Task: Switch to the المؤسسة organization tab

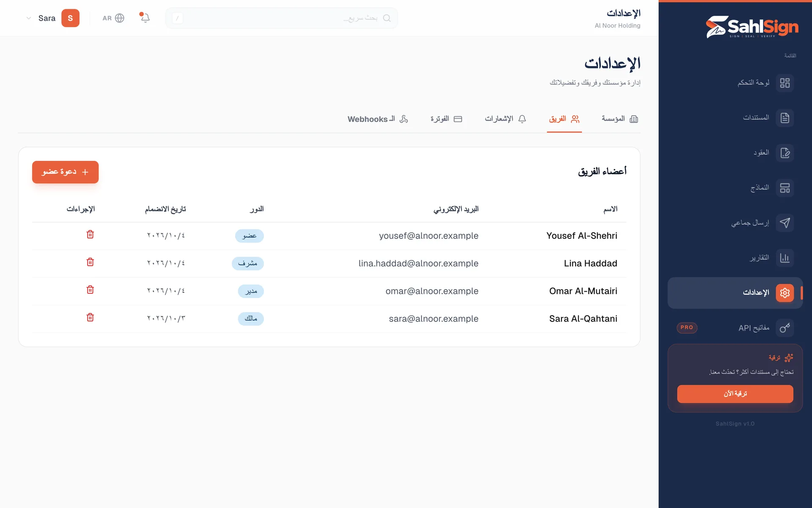Action: click(620, 119)
